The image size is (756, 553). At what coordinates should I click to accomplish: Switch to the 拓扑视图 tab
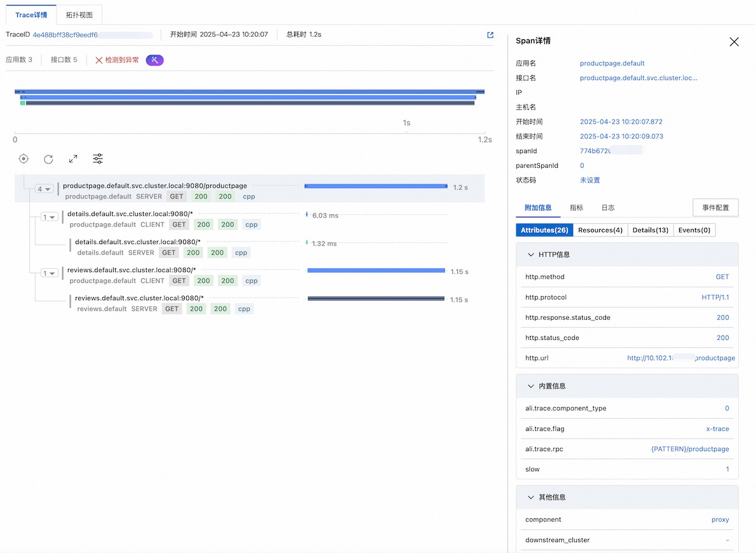pyautogui.click(x=79, y=15)
